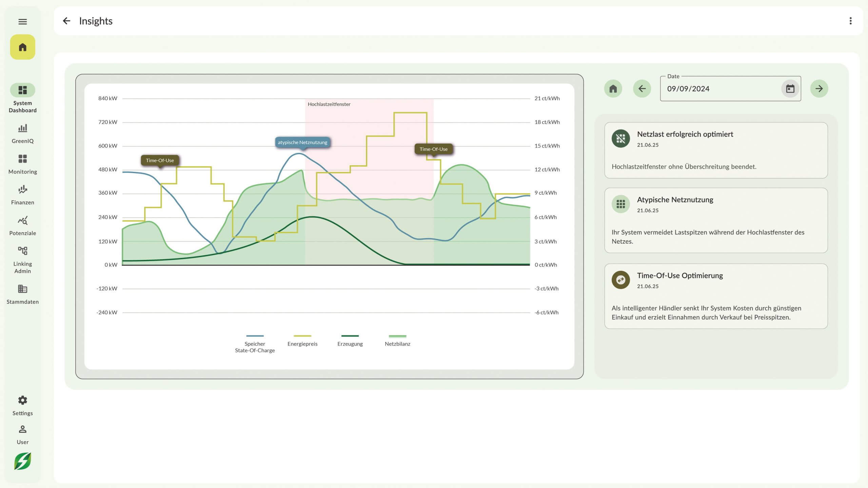Screen dimensions: 868x488
Task: Expand the Netzlast erfolgreich optimiert card
Action: [x=716, y=150]
